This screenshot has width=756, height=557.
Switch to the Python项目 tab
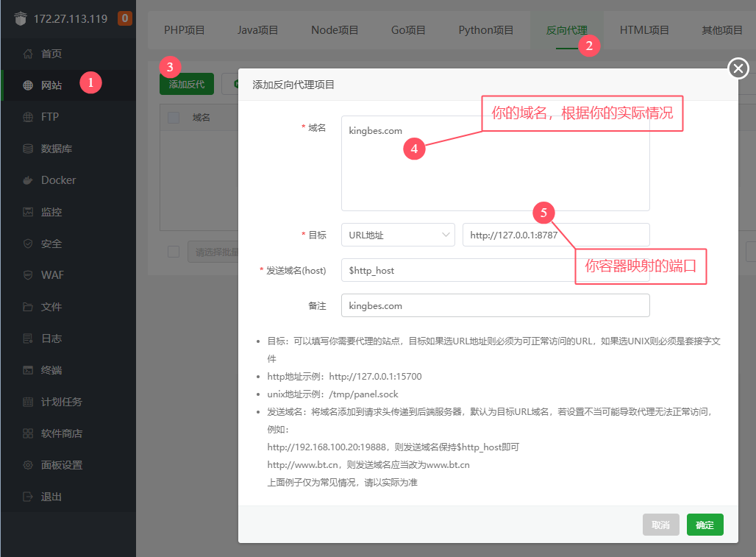485,30
